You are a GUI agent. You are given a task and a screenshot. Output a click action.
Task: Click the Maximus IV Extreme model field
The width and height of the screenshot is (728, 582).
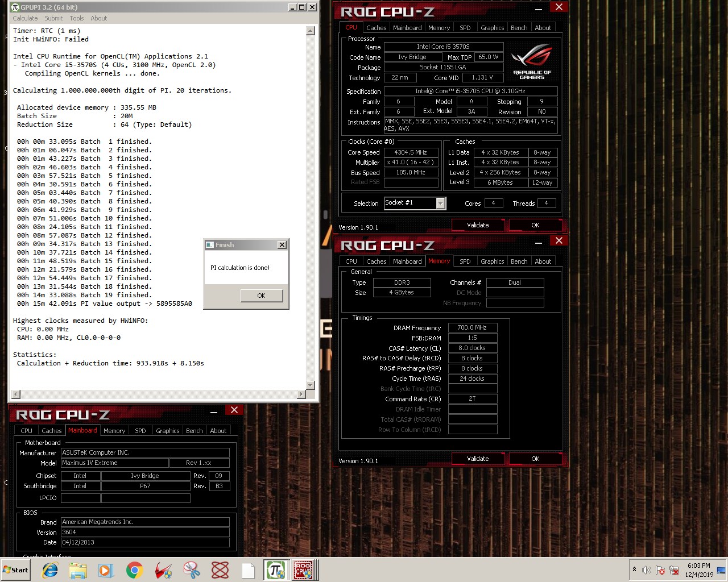[115, 463]
